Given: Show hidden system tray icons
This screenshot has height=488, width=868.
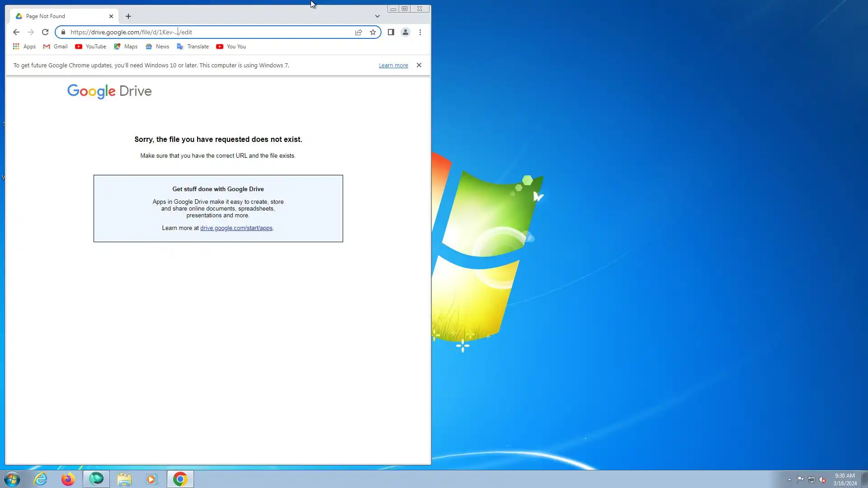Looking at the screenshot, I should pyautogui.click(x=789, y=479).
